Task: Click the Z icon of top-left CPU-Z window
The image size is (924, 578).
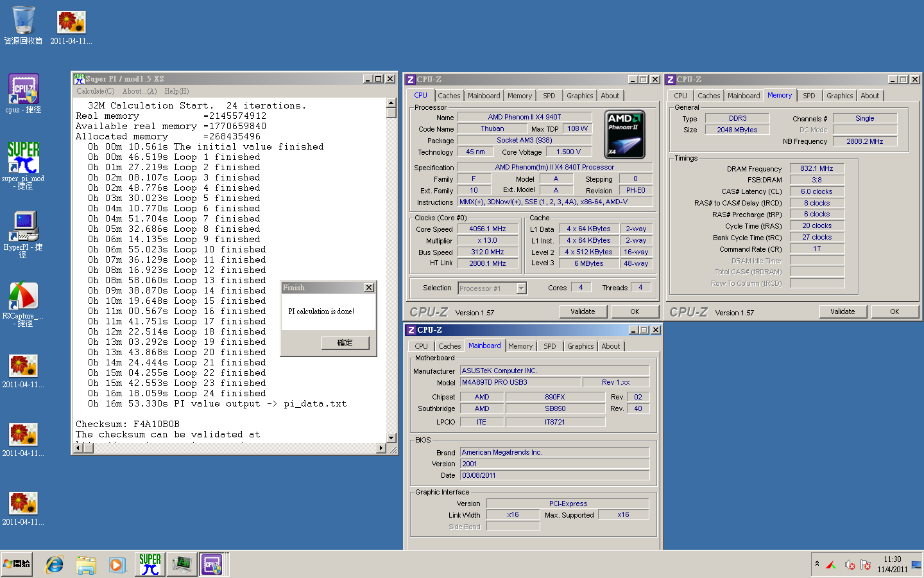Action: (411, 80)
